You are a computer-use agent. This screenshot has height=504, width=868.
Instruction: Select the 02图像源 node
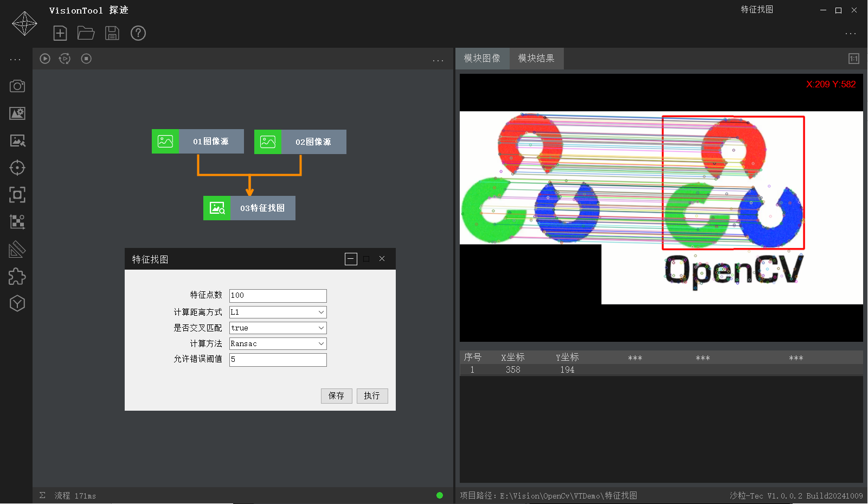(300, 142)
